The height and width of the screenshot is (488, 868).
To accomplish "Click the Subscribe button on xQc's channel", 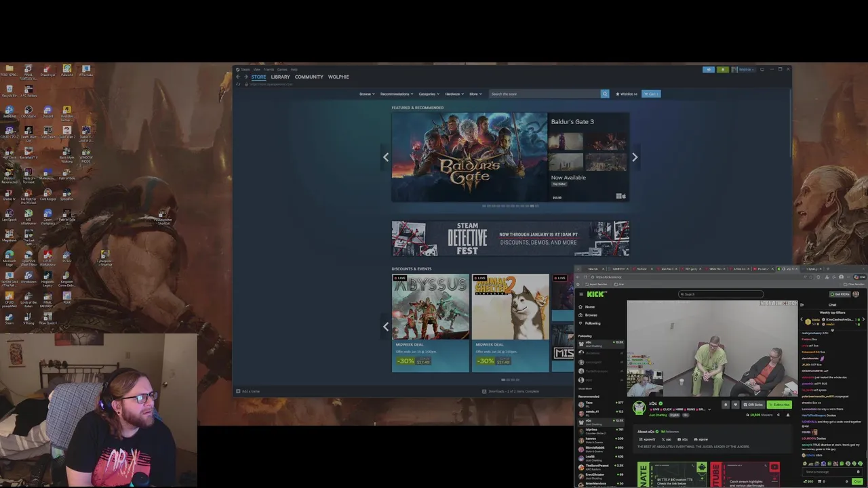I will pos(779,405).
